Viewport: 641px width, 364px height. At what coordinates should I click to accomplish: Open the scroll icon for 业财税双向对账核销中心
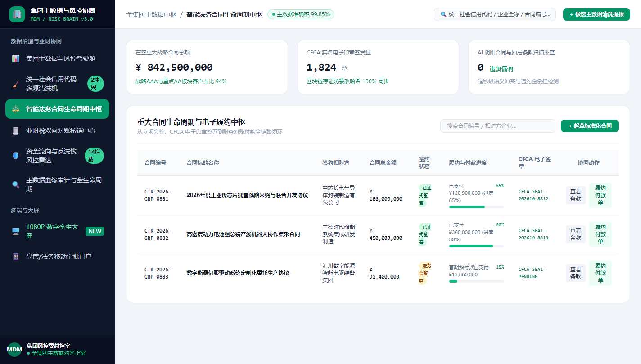click(x=16, y=130)
